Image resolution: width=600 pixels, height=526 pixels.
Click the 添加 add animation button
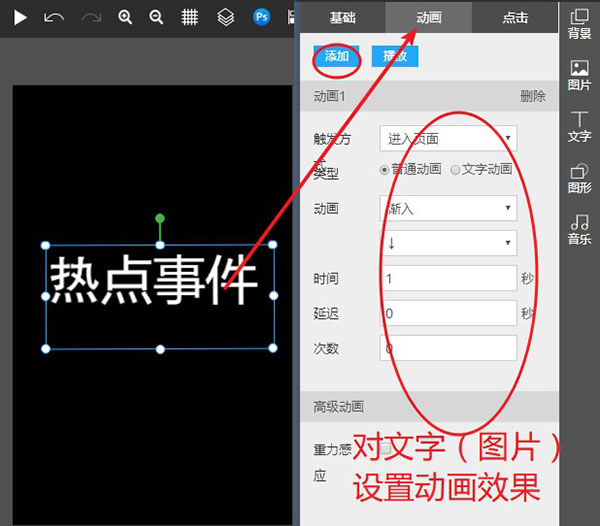tap(336, 56)
